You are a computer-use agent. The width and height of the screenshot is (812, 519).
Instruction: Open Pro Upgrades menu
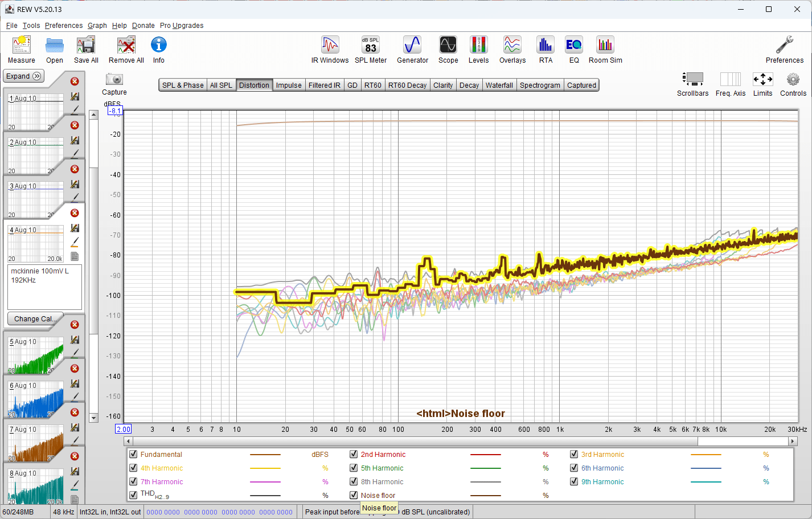(182, 26)
